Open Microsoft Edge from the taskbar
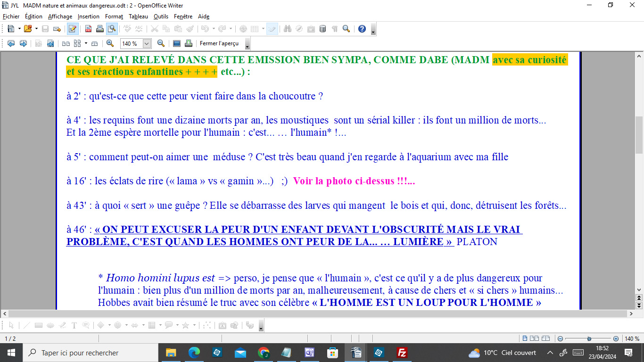 pyautogui.click(x=194, y=353)
